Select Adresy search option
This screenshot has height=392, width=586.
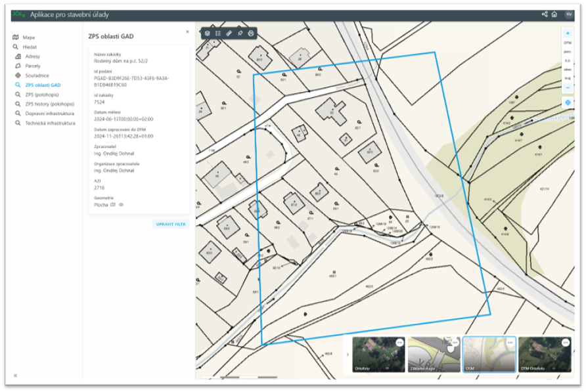[x=32, y=56]
